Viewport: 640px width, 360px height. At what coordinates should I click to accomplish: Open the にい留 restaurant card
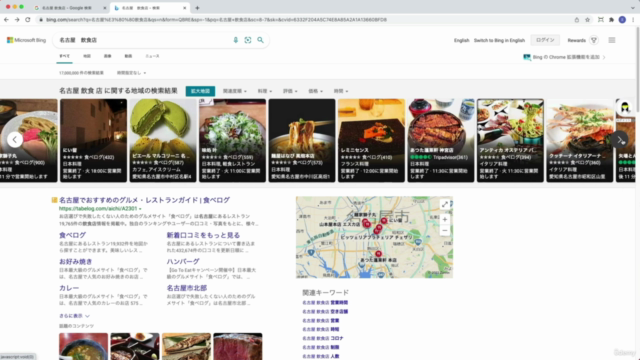pyautogui.click(x=93, y=140)
